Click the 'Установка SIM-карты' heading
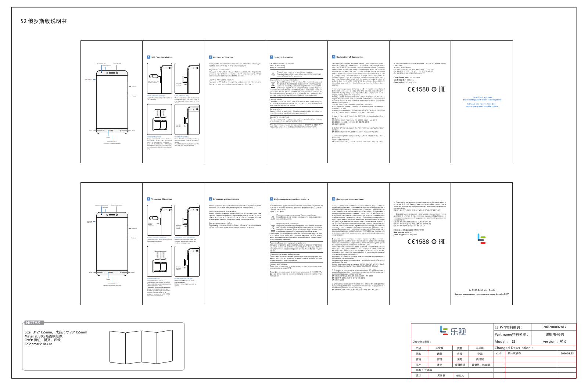 (161, 199)
